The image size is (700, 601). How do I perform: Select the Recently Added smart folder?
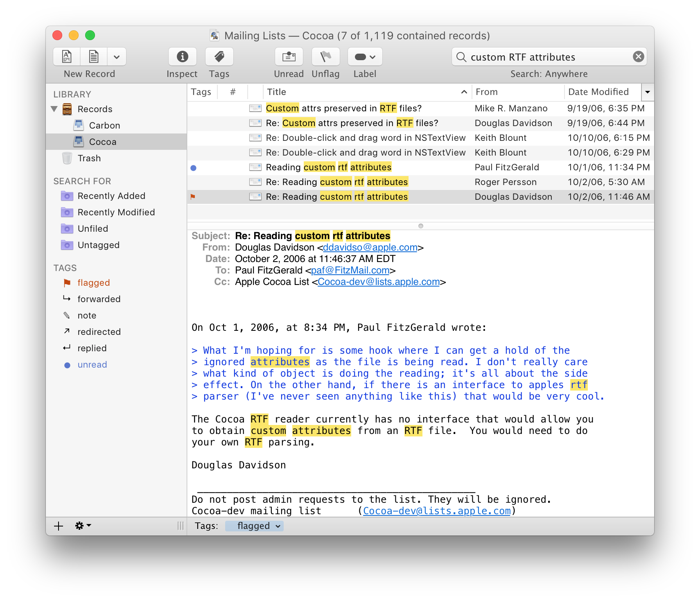tap(111, 196)
